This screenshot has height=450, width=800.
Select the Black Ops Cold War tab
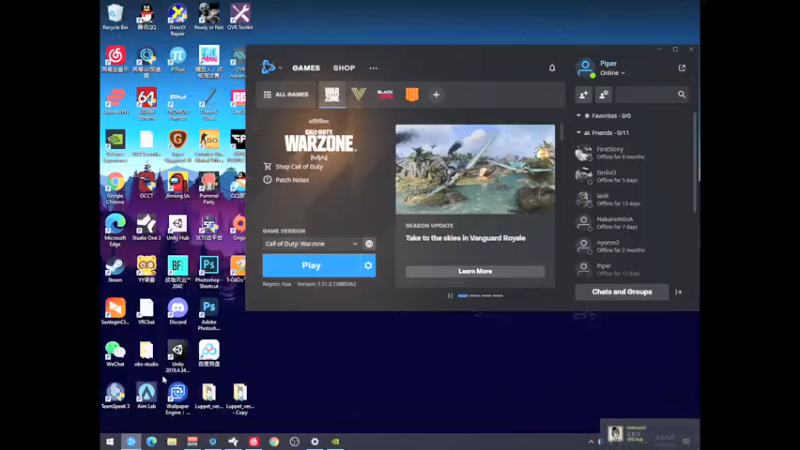tap(385, 94)
